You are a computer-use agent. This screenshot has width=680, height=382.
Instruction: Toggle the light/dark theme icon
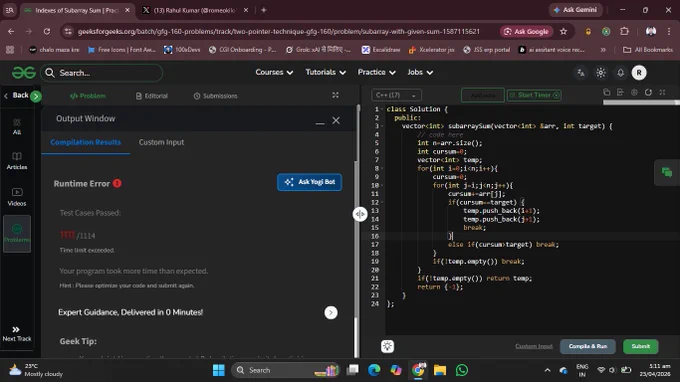click(x=601, y=73)
